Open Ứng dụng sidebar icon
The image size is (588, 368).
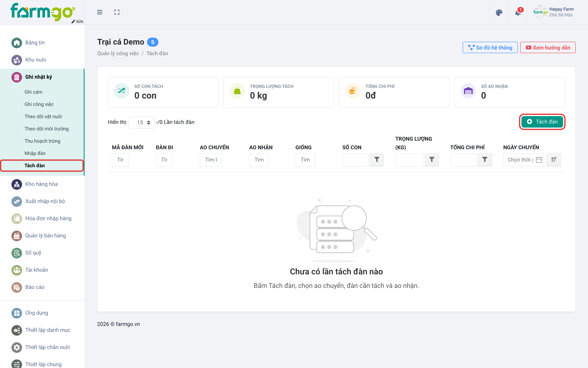click(x=17, y=313)
